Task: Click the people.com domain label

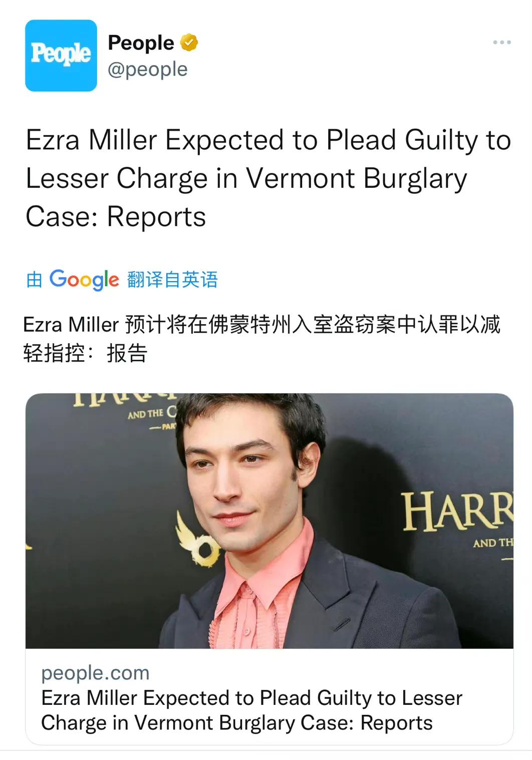Action: 95,673
